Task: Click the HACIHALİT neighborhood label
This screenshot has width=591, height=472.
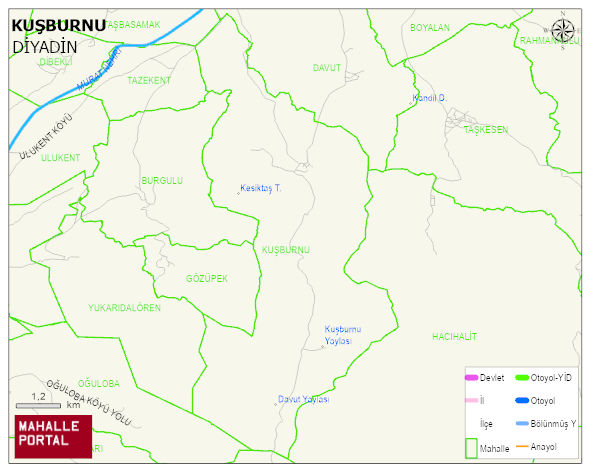Action: coord(455,337)
